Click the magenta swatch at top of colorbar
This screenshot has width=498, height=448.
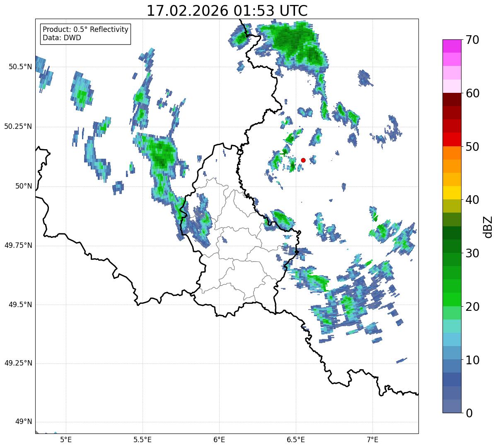(x=452, y=46)
